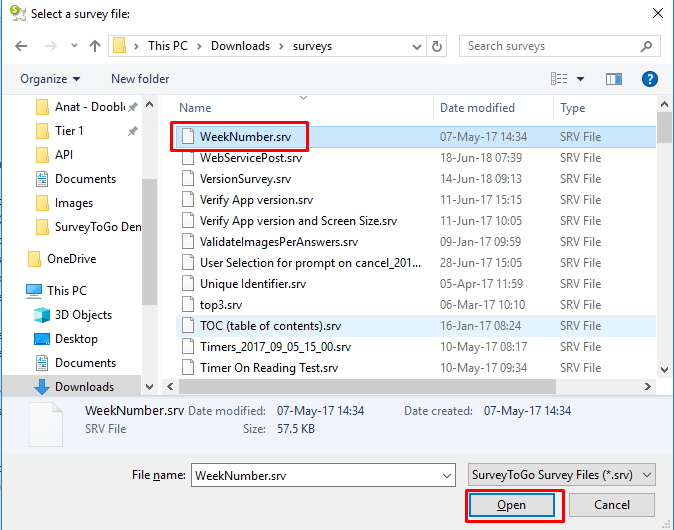Sort files by Date modified column

pos(477,108)
